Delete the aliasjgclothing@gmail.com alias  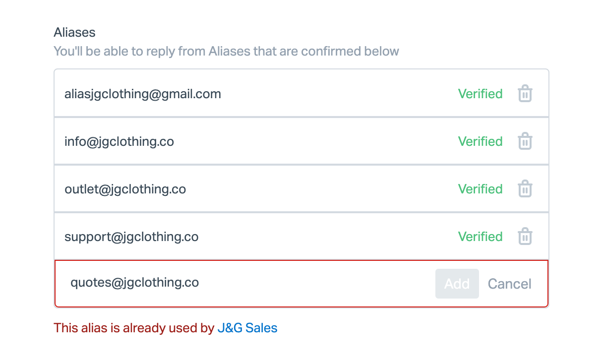coord(525,94)
